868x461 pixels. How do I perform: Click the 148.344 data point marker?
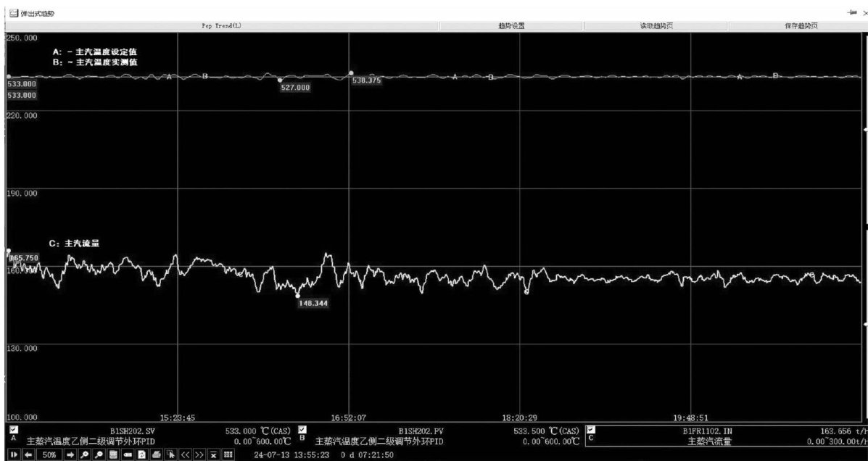click(x=297, y=295)
